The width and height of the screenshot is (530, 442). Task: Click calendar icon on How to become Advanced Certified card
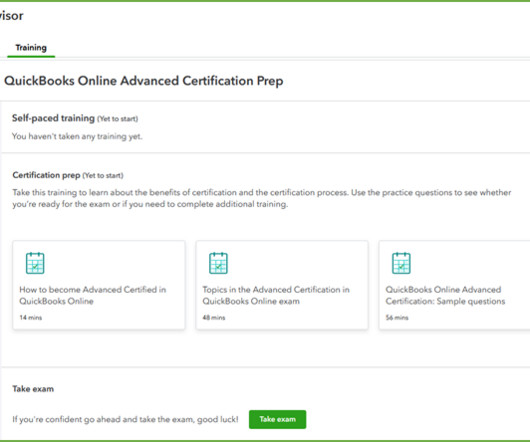(x=35, y=263)
